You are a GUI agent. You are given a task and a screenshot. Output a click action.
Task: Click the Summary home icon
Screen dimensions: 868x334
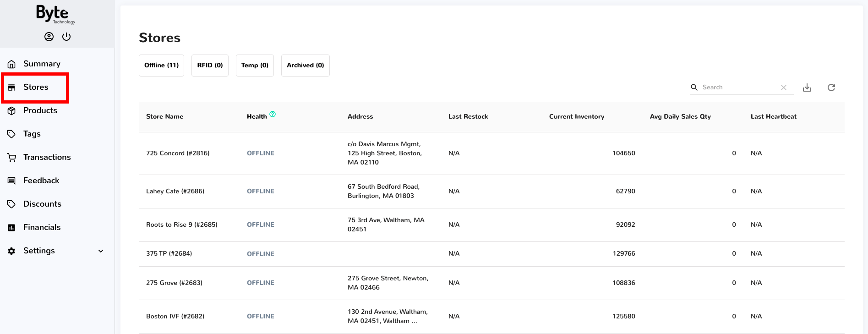pos(11,64)
